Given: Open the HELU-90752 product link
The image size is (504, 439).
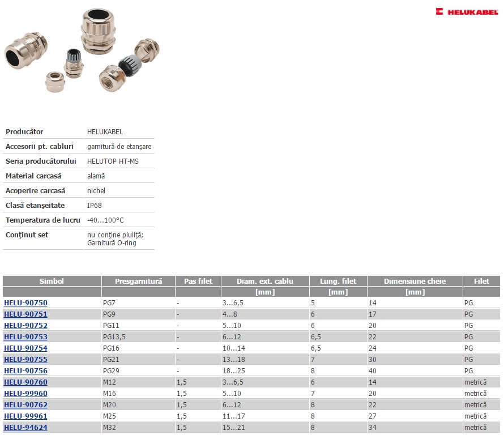Looking at the screenshot, I should tap(25, 326).
